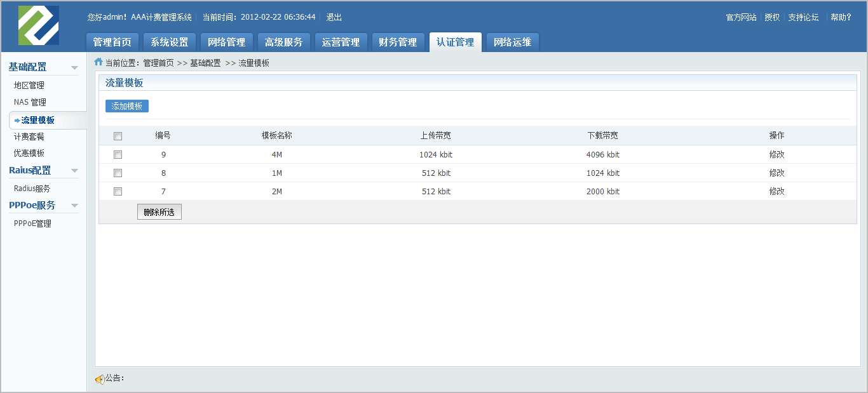Click 流量模板 in the breadcrumb
868x393 pixels.
(254, 63)
